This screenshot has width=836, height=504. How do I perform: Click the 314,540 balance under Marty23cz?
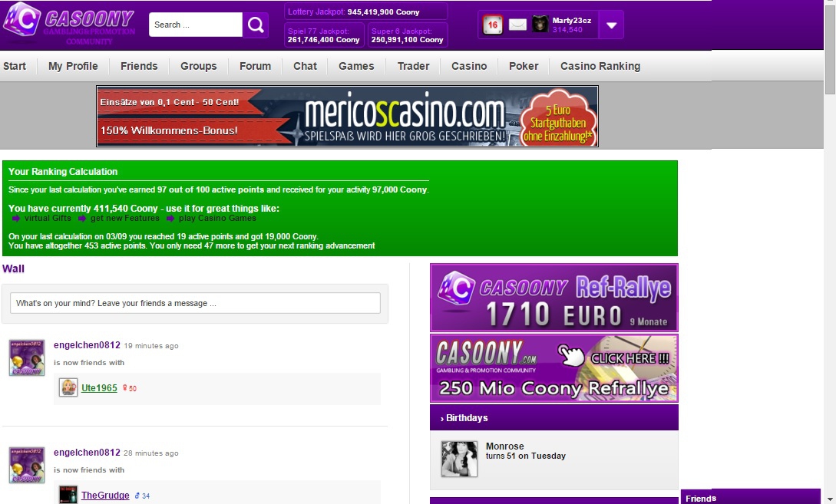(x=567, y=30)
